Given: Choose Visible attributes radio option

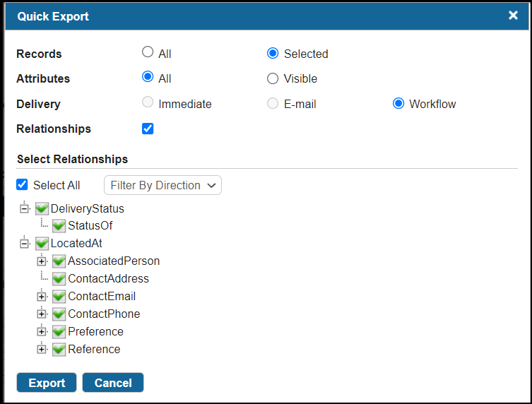Looking at the screenshot, I should [x=273, y=78].
